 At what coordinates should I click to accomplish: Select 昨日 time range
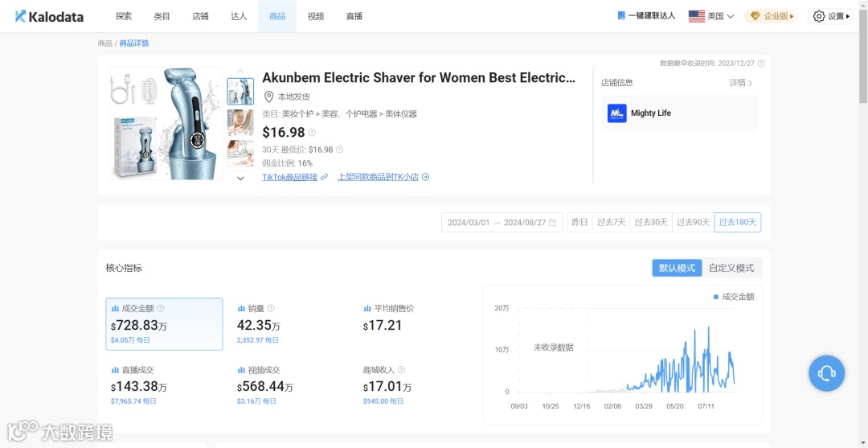[x=579, y=222]
